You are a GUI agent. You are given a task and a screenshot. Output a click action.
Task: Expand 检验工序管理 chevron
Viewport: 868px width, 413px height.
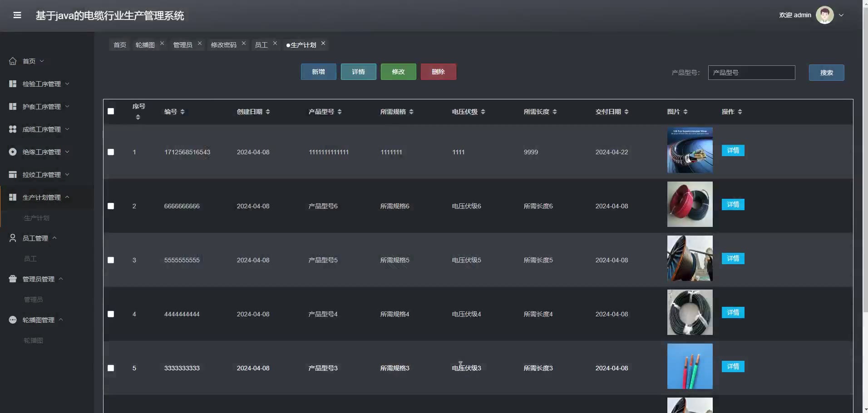67,84
